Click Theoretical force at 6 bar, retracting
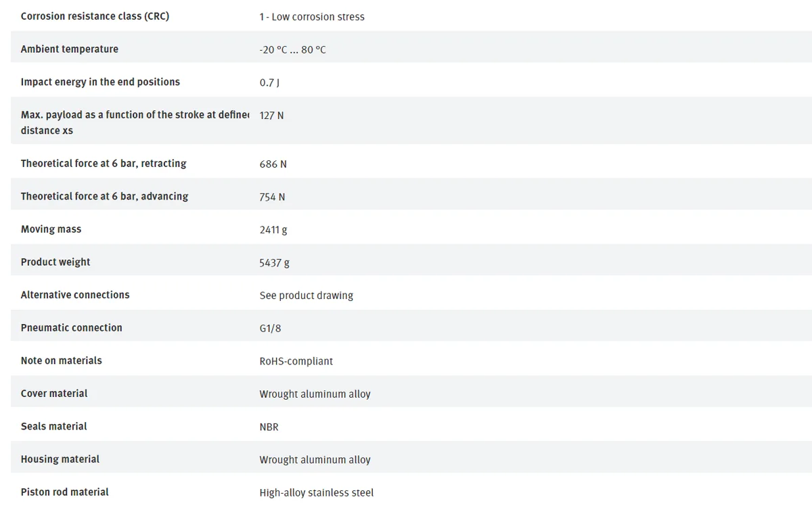This screenshot has width=812, height=512. click(104, 164)
